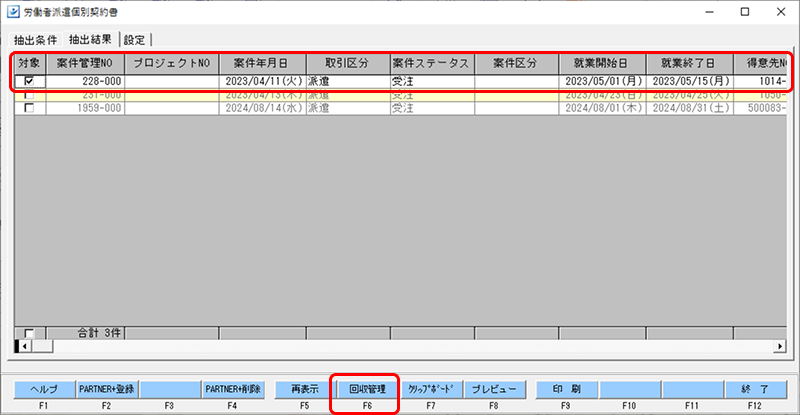Click the 合計 3件 total cell
This screenshot has height=415, width=800.
[85, 333]
